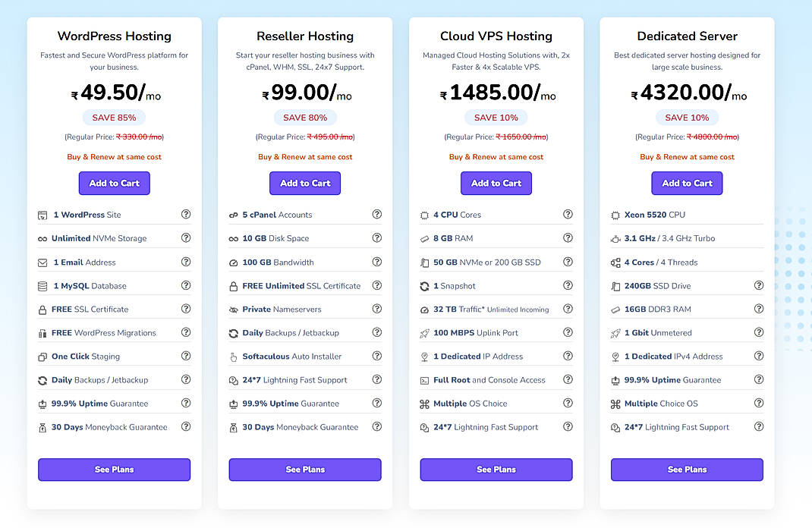Click the tooltip icon next to Unlimited NVMe Storage
This screenshot has width=812, height=528.
pos(186,237)
